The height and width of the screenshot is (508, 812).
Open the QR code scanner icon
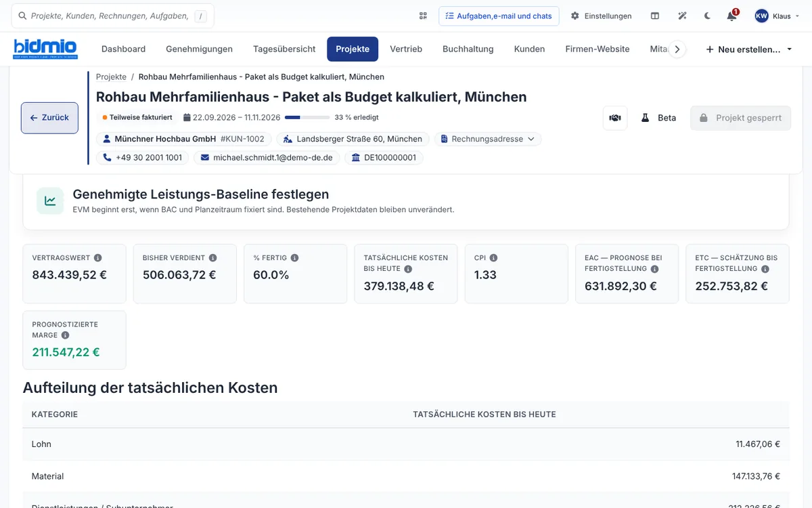[423, 16]
